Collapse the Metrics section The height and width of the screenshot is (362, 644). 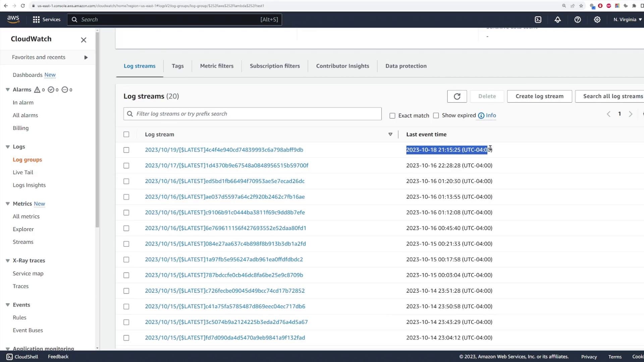pos(7,204)
